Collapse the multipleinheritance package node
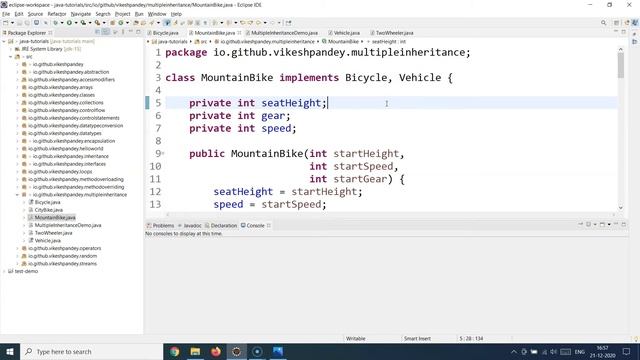This screenshot has width=640, height=360. point(18,195)
